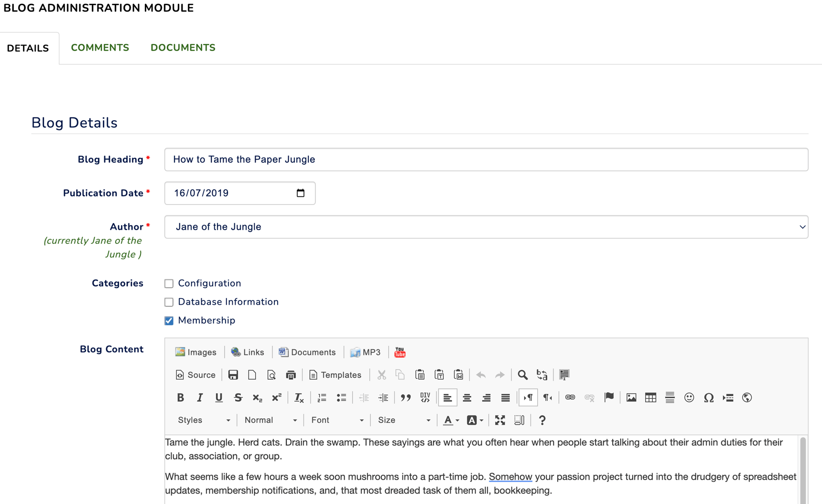Save editor content with disk icon

tap(233, 375)
